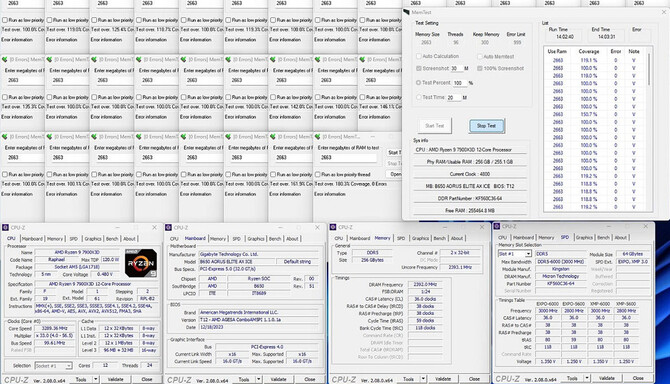Click the Run Time value 14:02:40
Viewport: 670px width, 384px height.
(x=565, y=37)
